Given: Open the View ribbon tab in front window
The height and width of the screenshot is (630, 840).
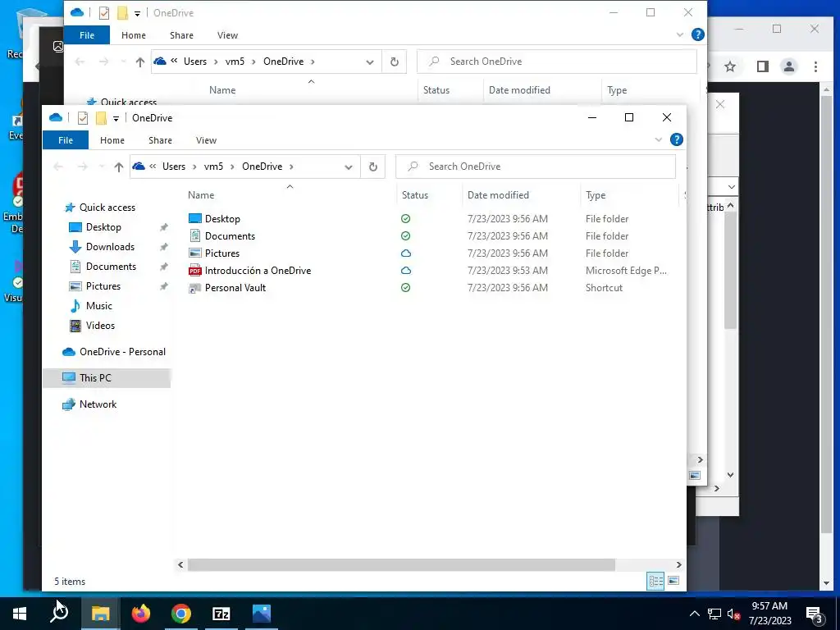Looking at the screenshot, I should tap(206, 140).
